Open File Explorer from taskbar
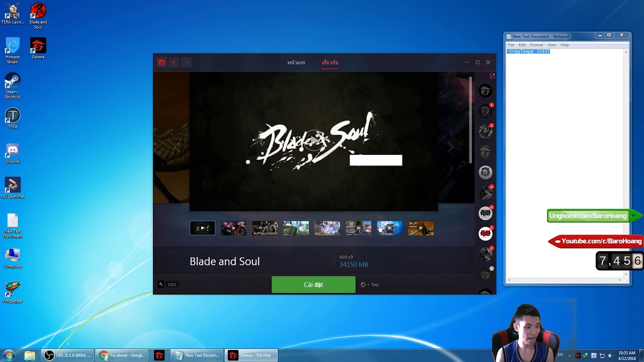Screen dimensions: 644x362 [30, 355]
